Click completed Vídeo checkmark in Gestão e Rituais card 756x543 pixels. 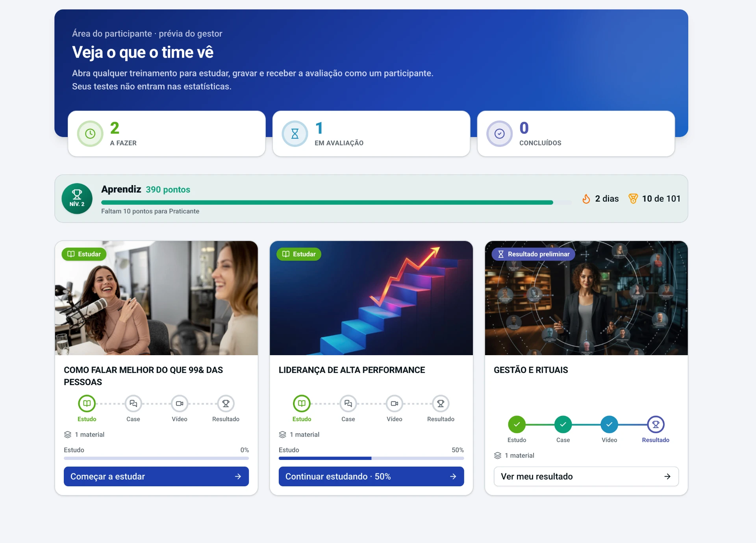[x=610, y=424]
